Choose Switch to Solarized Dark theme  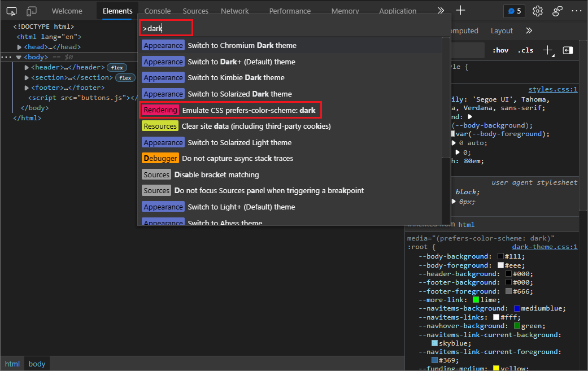point(290,94)
